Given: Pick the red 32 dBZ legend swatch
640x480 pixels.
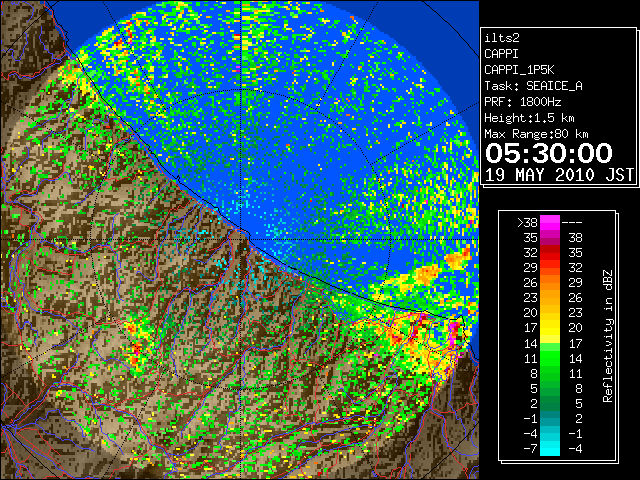Looking at the screenshot, I should 550,253.
